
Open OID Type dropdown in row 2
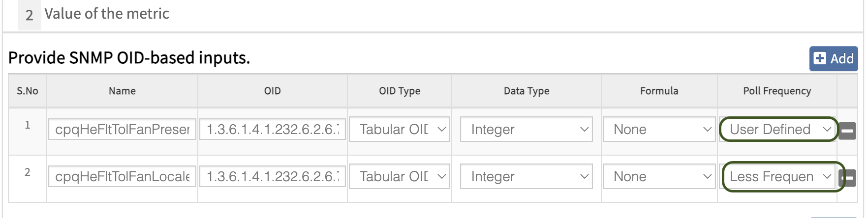(x=400, y=177)
